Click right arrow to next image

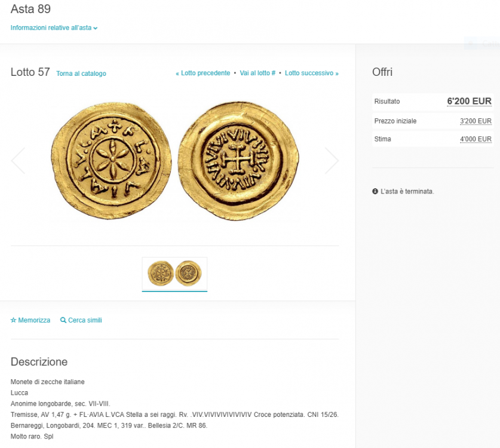332,160
